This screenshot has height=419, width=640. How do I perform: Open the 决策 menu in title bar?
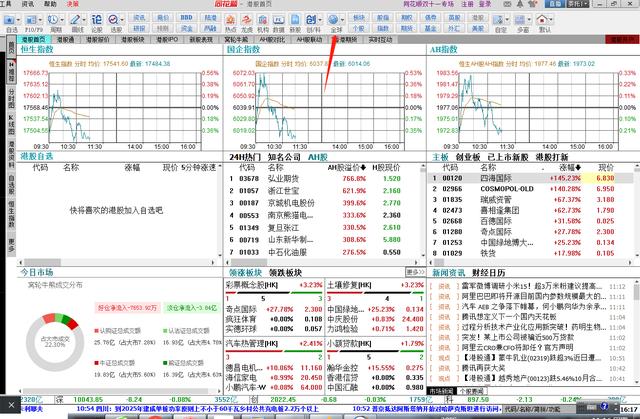(73, 5)
